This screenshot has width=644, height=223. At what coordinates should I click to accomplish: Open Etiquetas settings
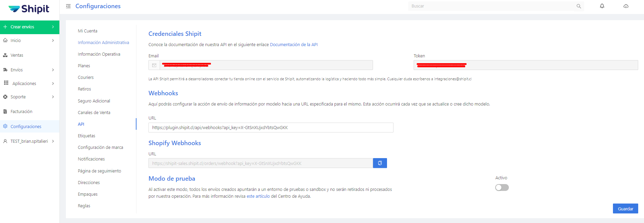[x=86, y=136]
